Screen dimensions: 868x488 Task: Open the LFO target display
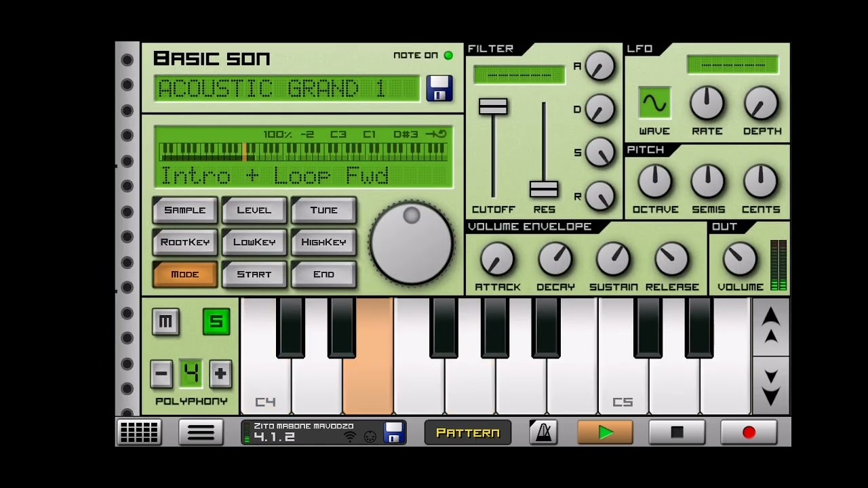pos(732,65)
